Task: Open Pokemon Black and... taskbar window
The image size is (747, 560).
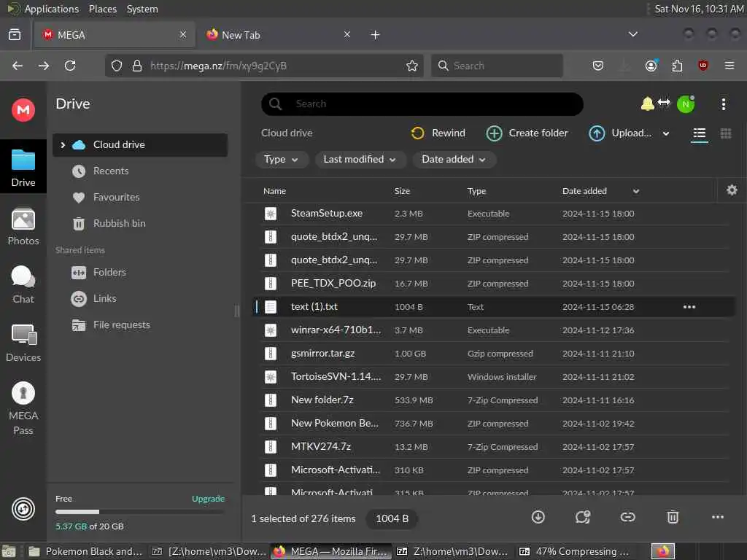Action: (x=85, y=551)
